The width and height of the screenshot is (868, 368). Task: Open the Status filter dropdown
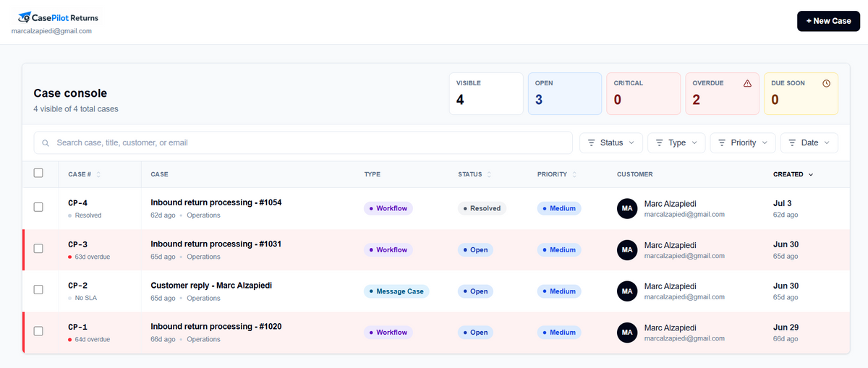click(611, 143)
